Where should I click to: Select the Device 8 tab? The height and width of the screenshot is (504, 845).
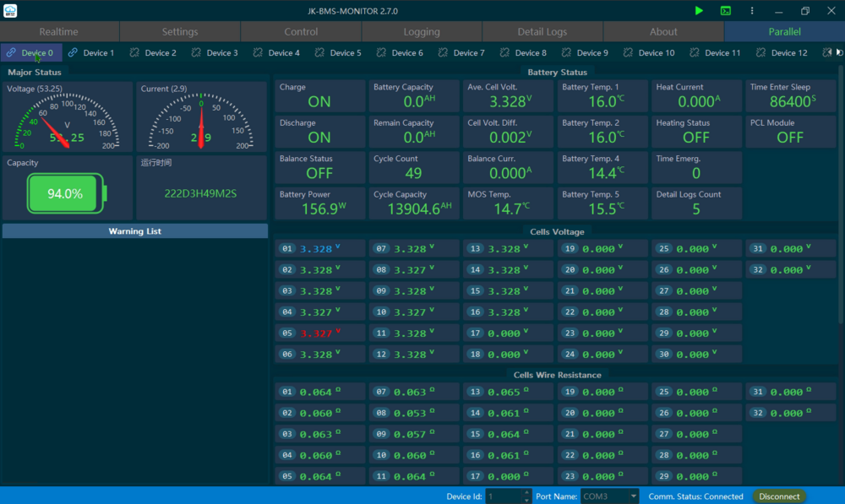tap(530, 52)
